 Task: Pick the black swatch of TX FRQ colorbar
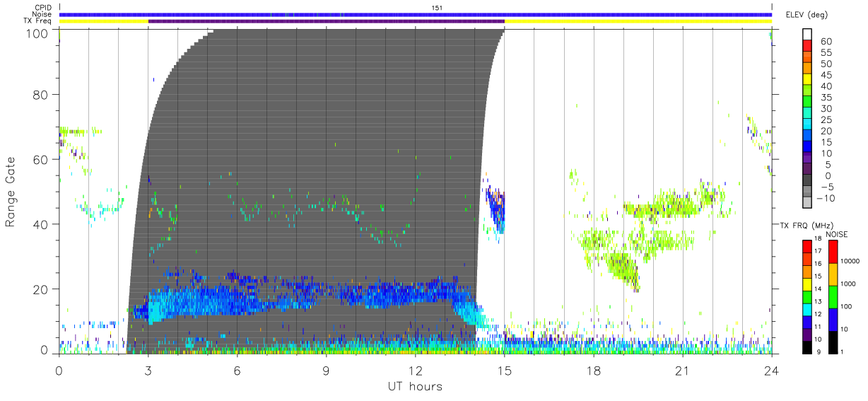pyautogui.click(x=807, y=346)
